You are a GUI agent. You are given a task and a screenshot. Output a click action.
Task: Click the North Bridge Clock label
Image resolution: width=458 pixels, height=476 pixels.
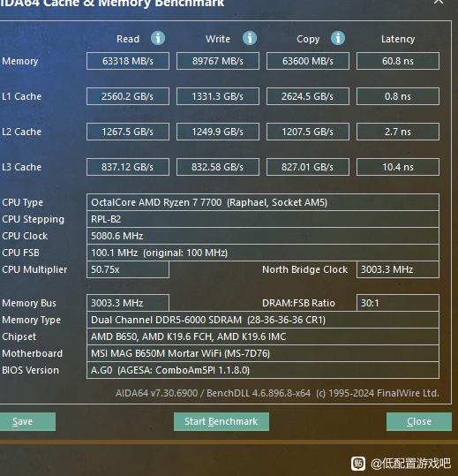(304, 269)
